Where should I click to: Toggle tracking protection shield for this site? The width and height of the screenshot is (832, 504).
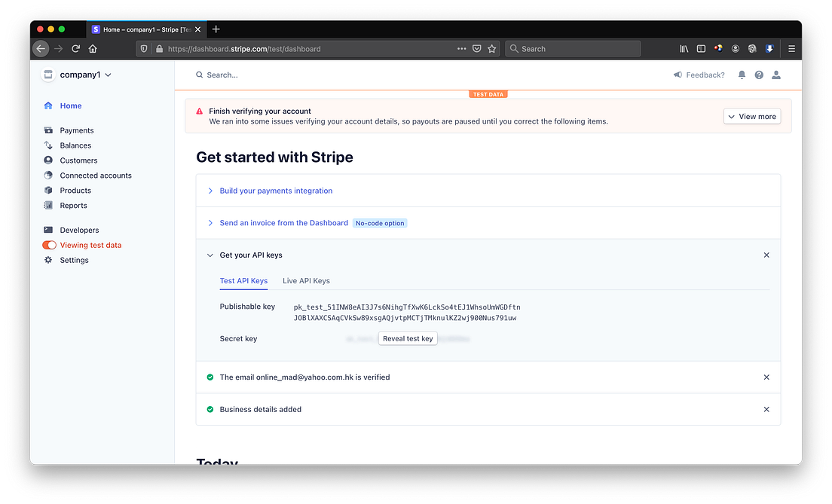[143, 48]
